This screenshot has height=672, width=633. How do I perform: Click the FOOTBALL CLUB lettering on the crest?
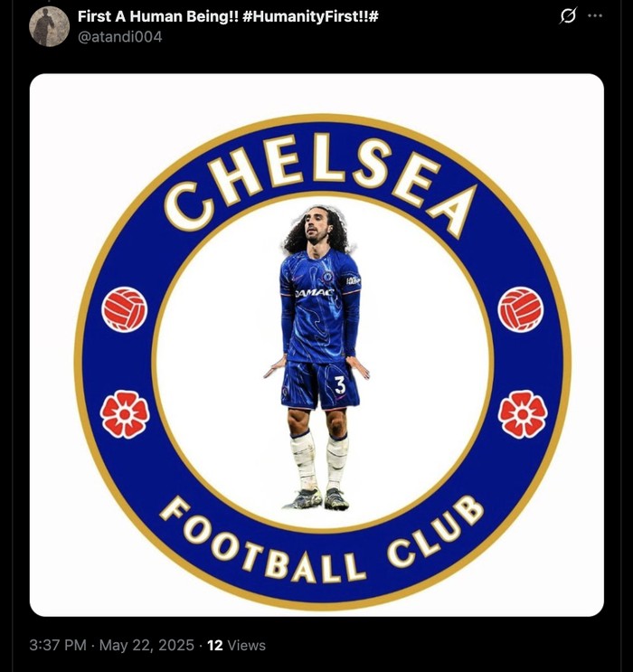click(322, 542)
